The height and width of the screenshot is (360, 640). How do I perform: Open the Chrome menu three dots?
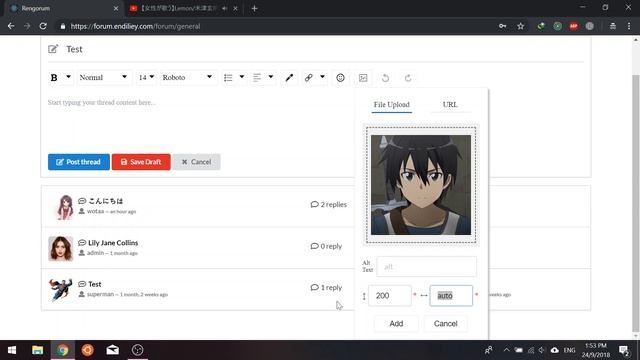(x=629, y=26)
